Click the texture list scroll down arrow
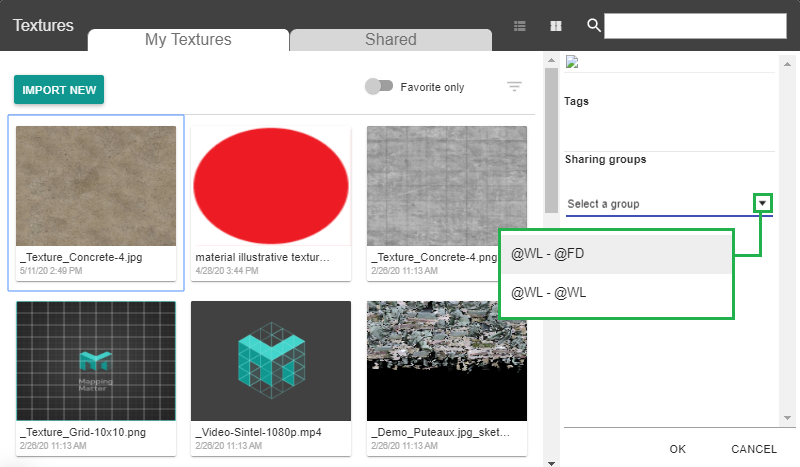 point(551,461)
